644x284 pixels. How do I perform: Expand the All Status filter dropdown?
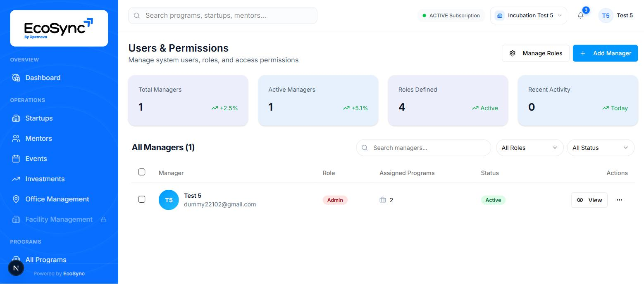point(601,148)
